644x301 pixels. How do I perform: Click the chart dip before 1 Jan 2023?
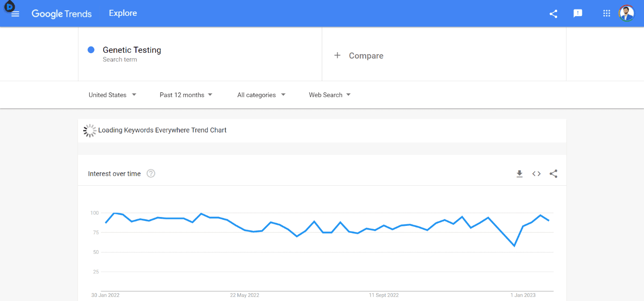coord(514,245)
